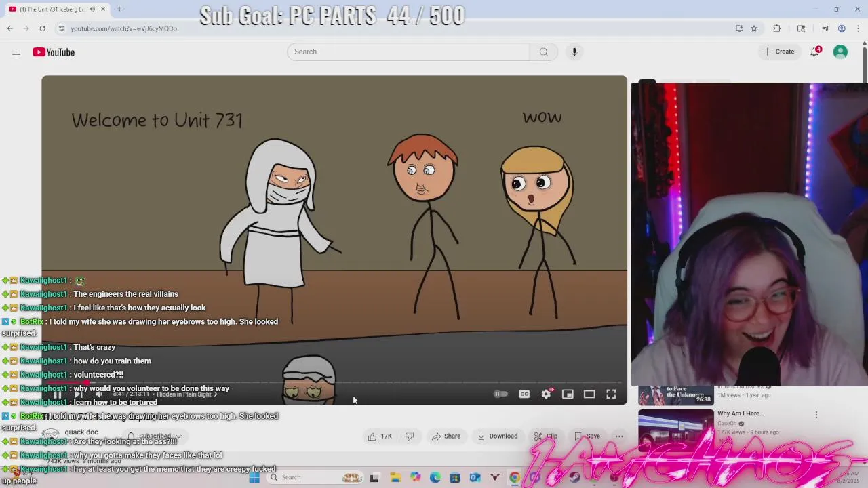Open the Why Am I Here recommended video
868x488 pixels.
point(741,413)
